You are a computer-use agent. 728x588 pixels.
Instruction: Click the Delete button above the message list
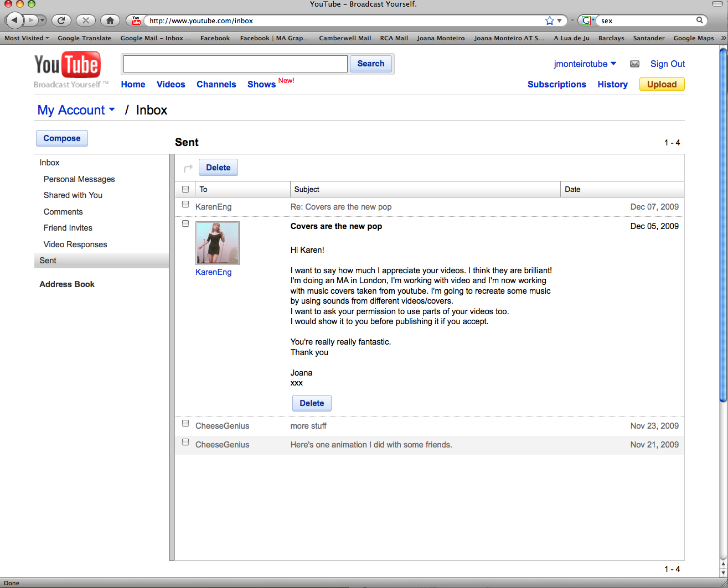[218, 168]
